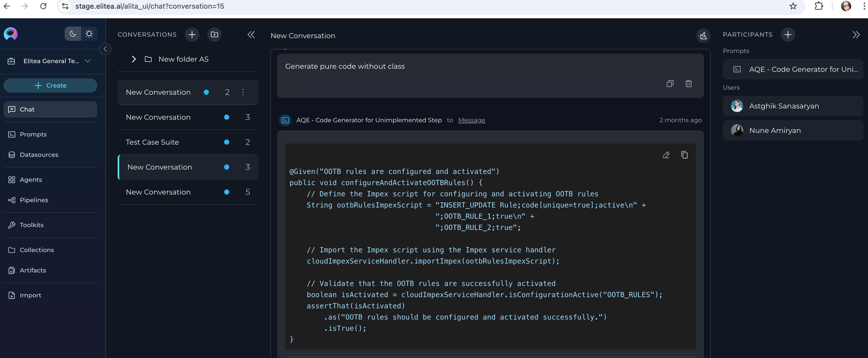The height and width of the screenshot is (358, 868).
Task: Select participant Astghik Sanasaryan
Action: click(x=793, y=106)
